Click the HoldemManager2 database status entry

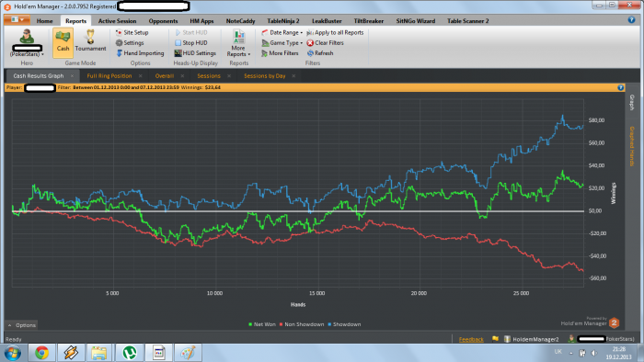point(532,339)
